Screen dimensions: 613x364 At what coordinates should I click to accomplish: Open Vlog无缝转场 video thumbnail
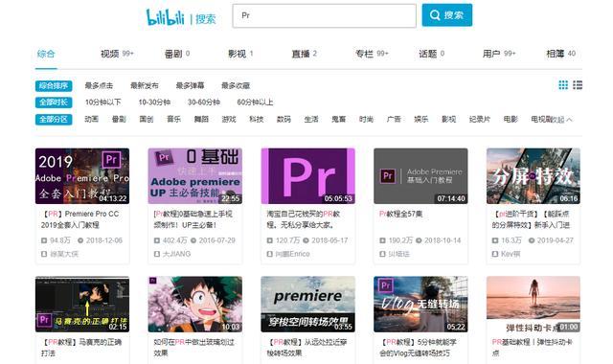point(420,305)
